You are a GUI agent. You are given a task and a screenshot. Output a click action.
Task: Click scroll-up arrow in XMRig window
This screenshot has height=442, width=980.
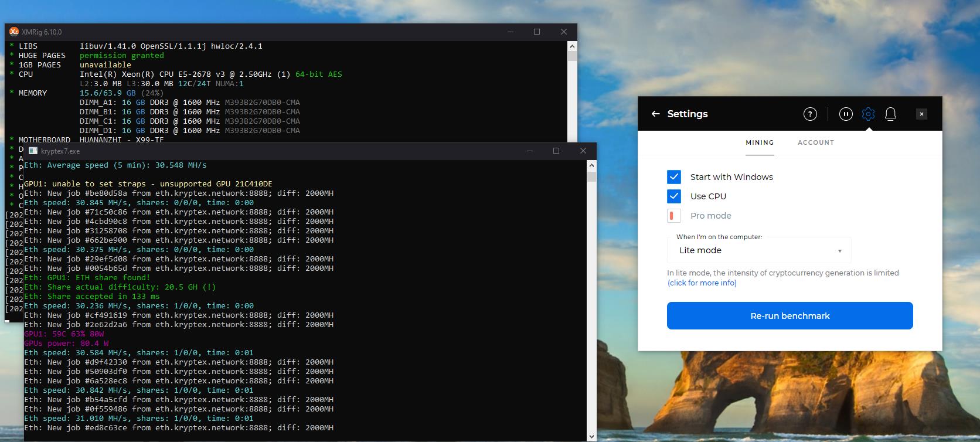pyautogui.click(x=572, y=46)
